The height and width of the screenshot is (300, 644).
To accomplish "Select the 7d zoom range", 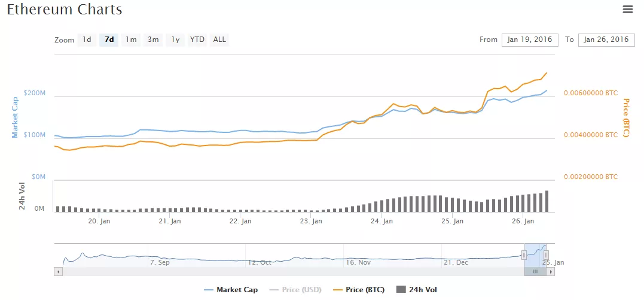I will (109, 40).
